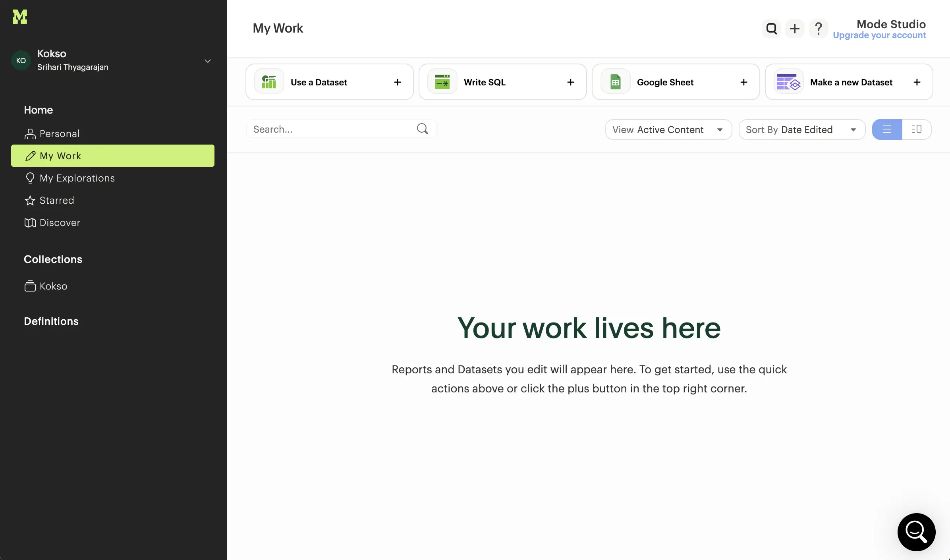Click the Use a Dataset button
This screenshot has width=950, height=560.
330,82
